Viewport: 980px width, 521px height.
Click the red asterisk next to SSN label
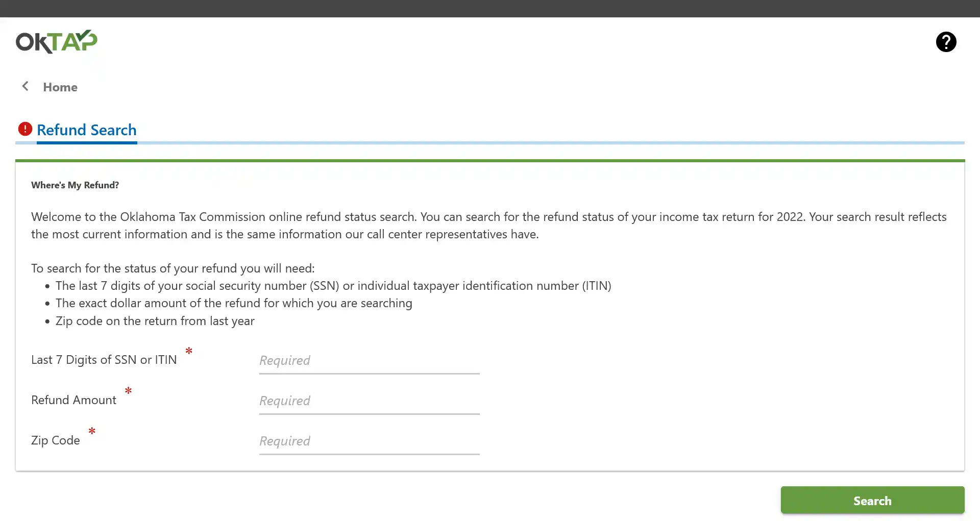189,351
